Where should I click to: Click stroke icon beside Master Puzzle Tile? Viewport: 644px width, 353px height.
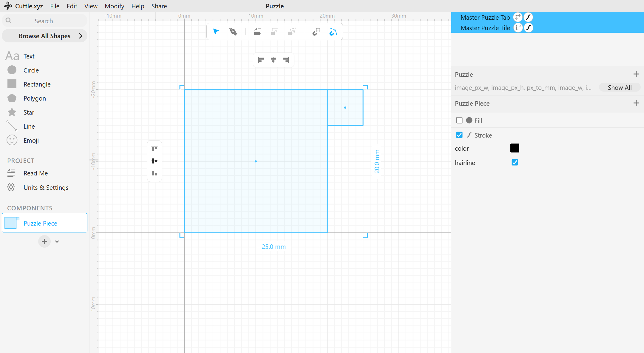529,28
